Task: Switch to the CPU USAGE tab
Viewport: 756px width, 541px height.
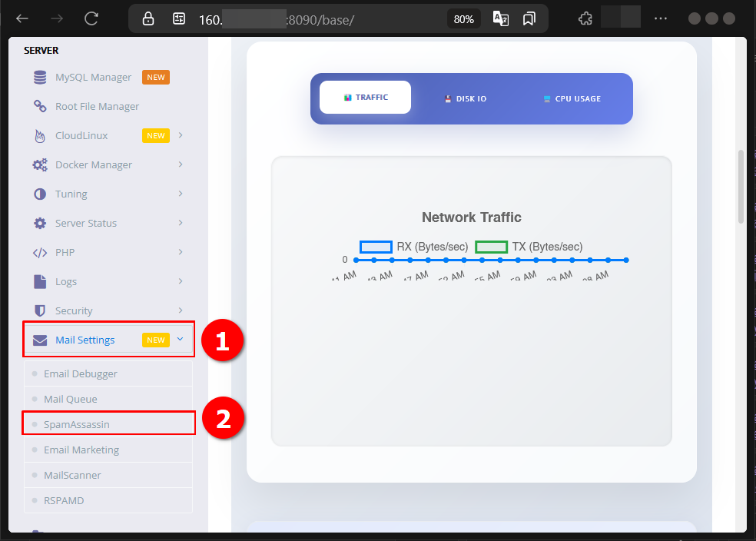Action: click(x=572, y=99)
